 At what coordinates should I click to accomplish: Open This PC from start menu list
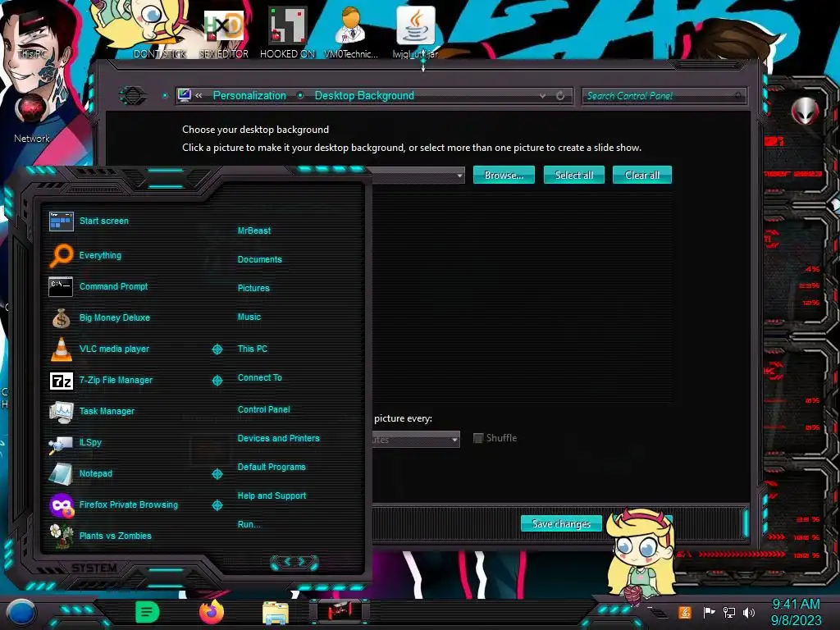(x=253, y=348)
